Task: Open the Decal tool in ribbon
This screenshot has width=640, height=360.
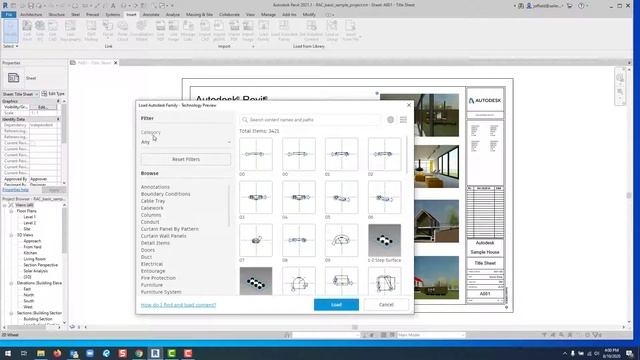Action: pyautogui.click(x=108, y=31)
